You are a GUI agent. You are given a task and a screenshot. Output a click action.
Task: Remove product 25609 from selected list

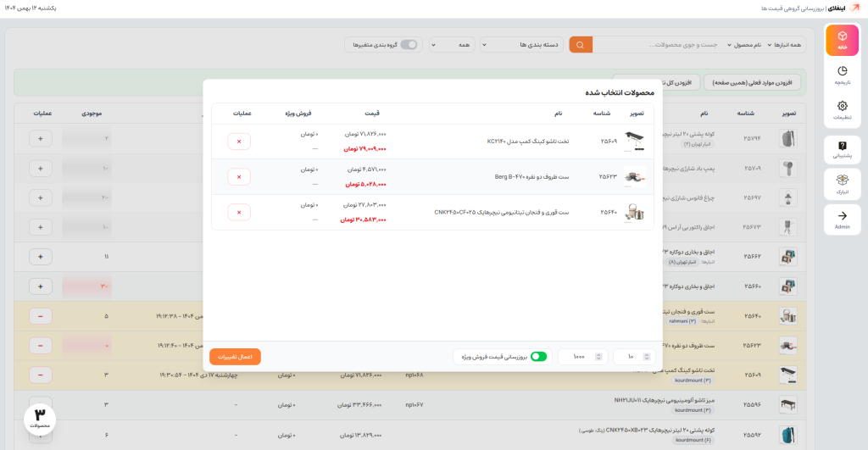coord(239,142)
